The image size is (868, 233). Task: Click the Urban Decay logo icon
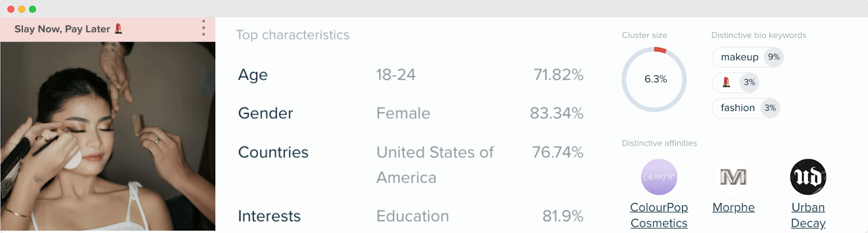click(808, 177)
